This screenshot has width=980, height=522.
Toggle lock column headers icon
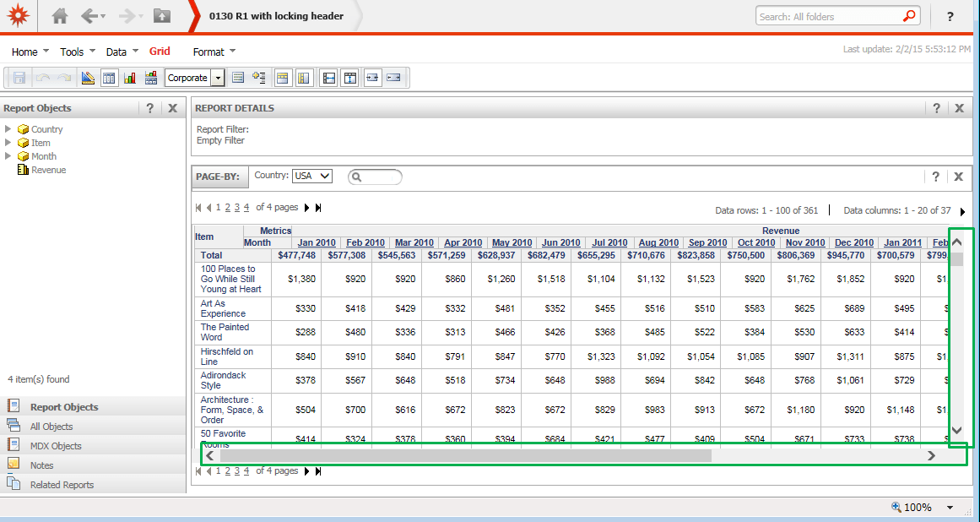coord(304,78)
